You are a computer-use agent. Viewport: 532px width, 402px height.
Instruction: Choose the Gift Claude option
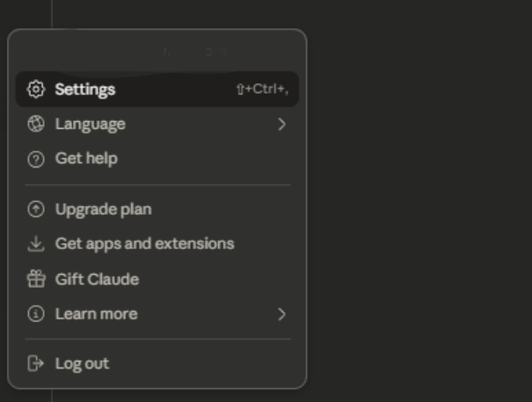coord(97,279)
